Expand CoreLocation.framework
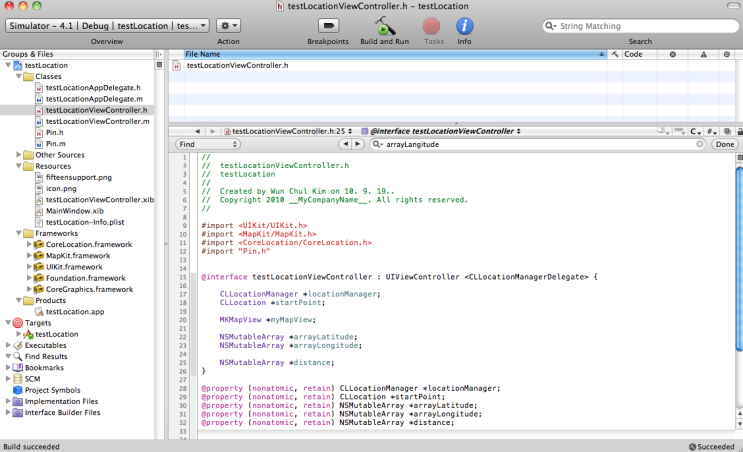The width and height of the screenshot is (743, 452). pyautogui.click(x=29, y=244)
